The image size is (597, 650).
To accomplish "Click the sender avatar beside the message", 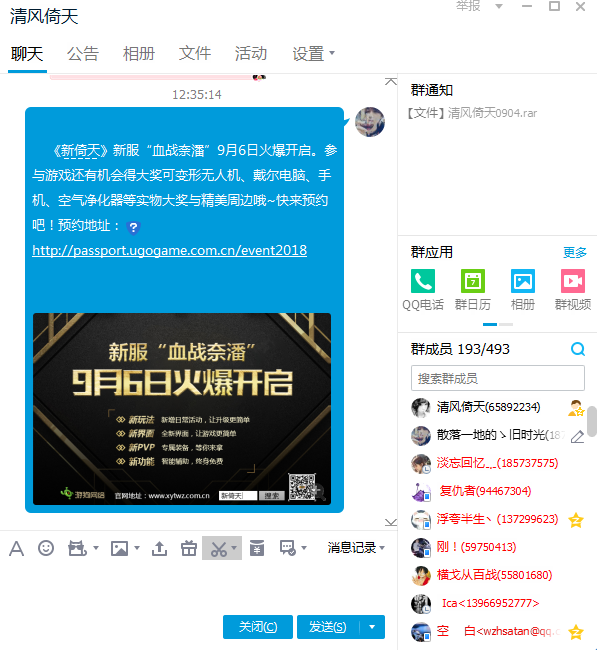I will [370, 121].
